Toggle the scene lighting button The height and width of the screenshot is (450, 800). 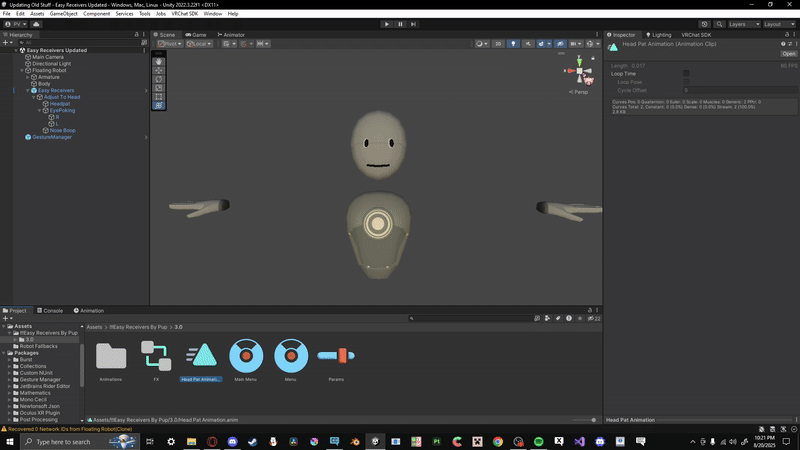coord(513,44)
